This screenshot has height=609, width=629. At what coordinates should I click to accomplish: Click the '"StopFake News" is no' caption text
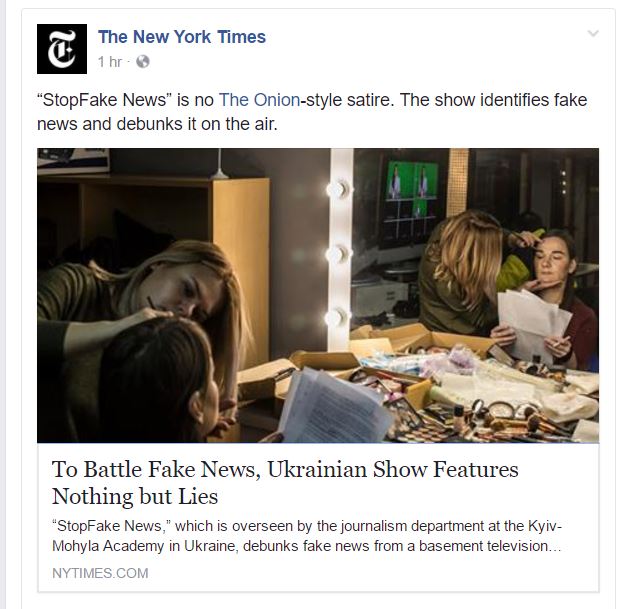(x=126, y=100)
